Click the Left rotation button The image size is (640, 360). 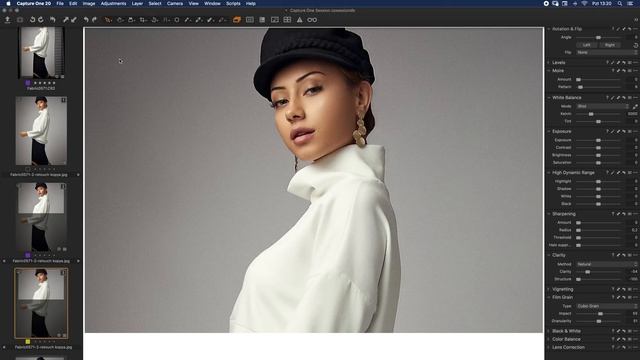pyautogui.click(x=587, y=45)
